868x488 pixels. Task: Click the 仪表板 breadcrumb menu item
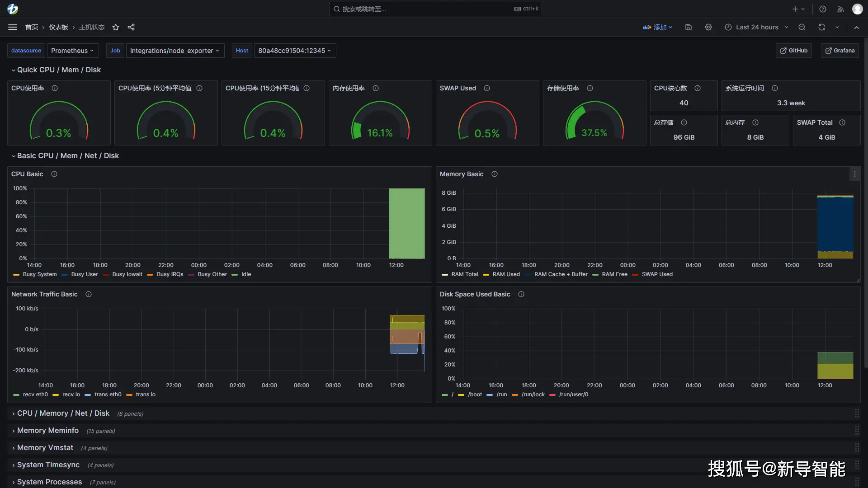pos(58,27)
